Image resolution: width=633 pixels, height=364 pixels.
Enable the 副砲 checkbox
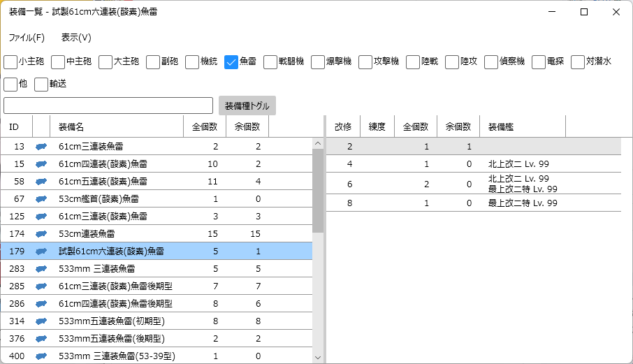tap(153, 61)
